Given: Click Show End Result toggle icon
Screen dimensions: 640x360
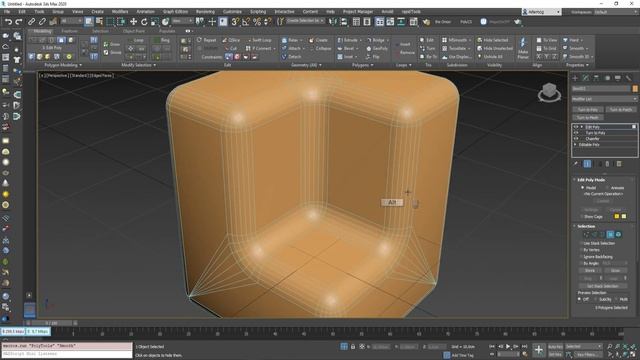Looking at the screenshot, I should [x=587, y=164].
